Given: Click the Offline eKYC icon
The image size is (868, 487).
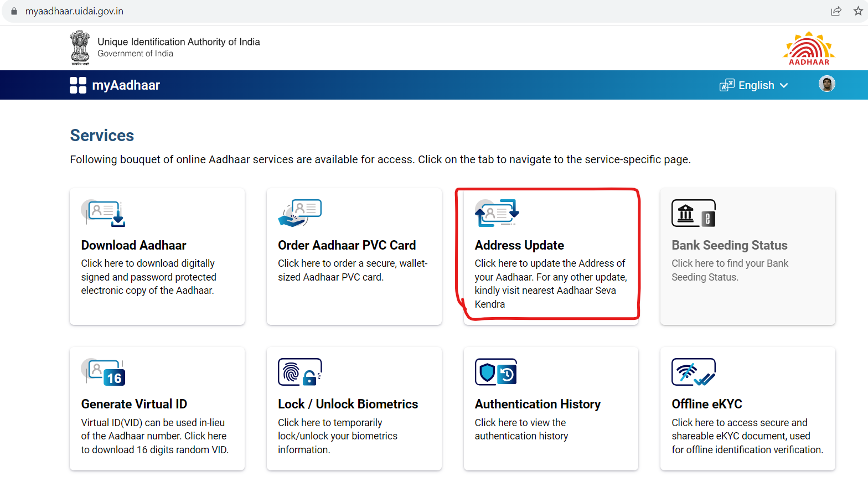Looking at the screenshot, I should click(694, 372).
